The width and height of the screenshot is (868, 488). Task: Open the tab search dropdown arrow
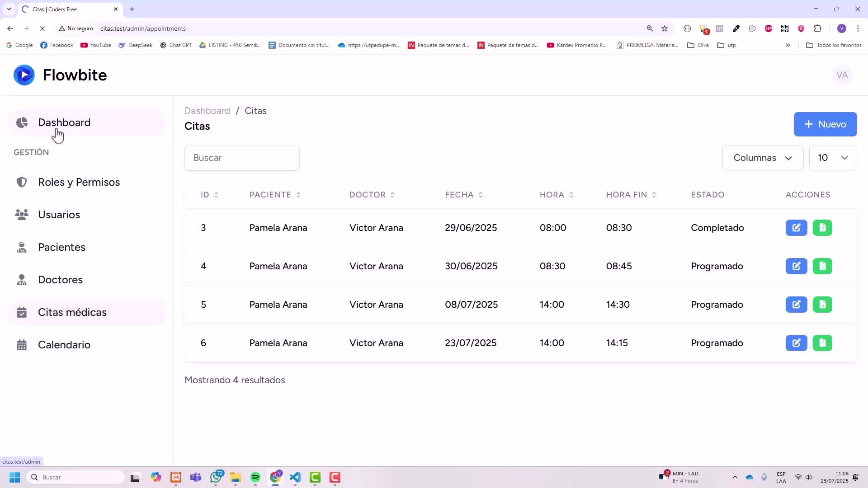(9, 9)
